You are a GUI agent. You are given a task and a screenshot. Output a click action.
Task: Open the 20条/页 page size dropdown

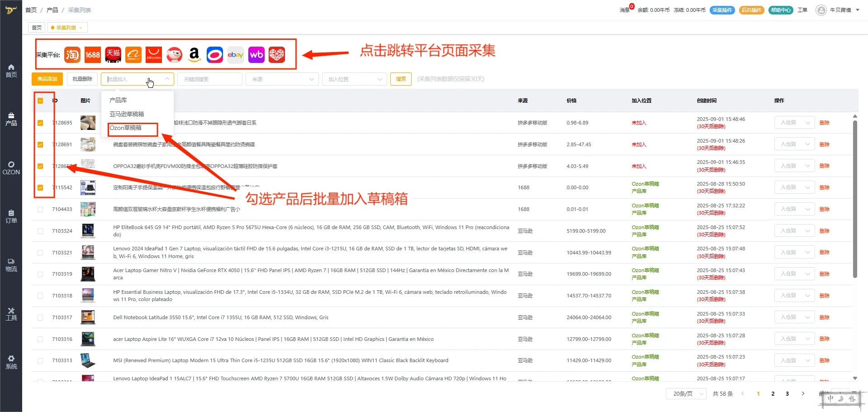coord(686,393)
